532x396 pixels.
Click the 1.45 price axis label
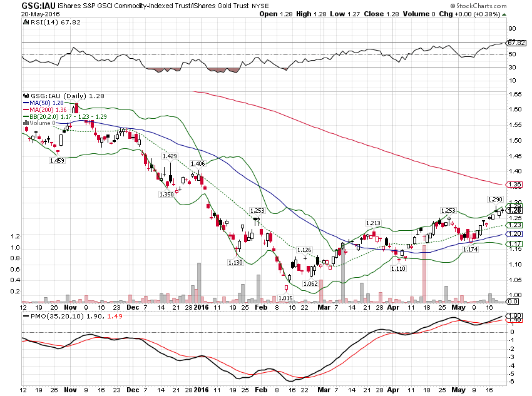[x=515, y=156]
